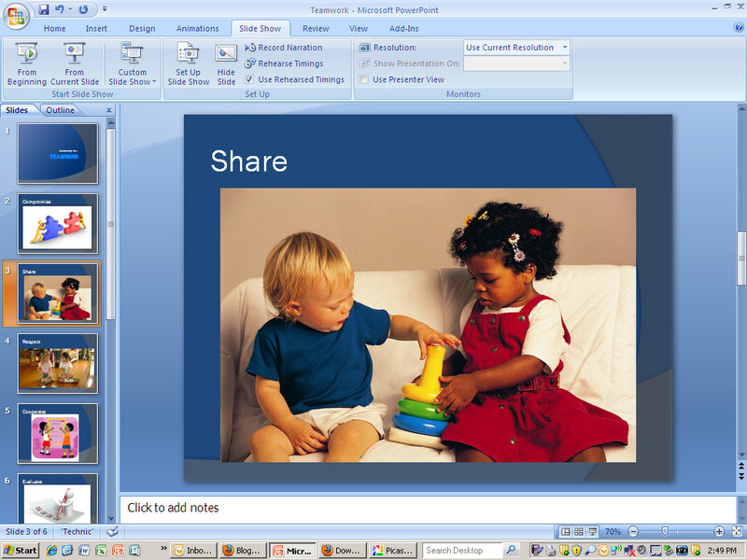Switch to Blog Firefox taskbar button
The height and width of the screenshot is (560, 747).
242,551
